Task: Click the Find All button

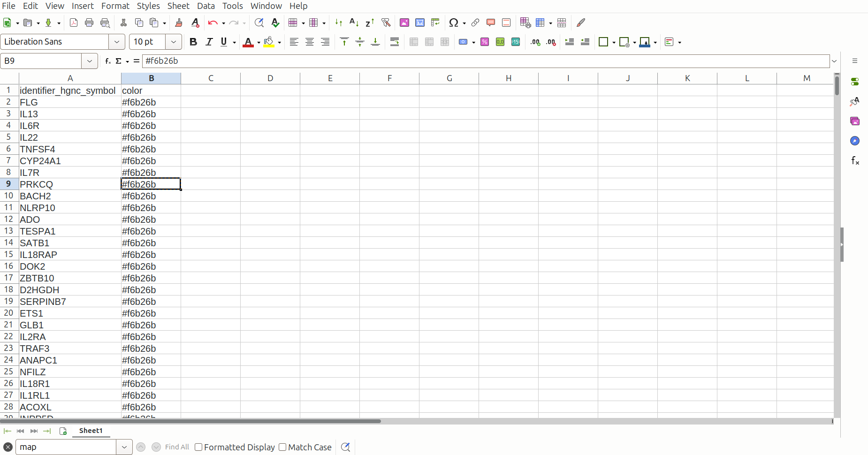Action: tap(177, 447)
